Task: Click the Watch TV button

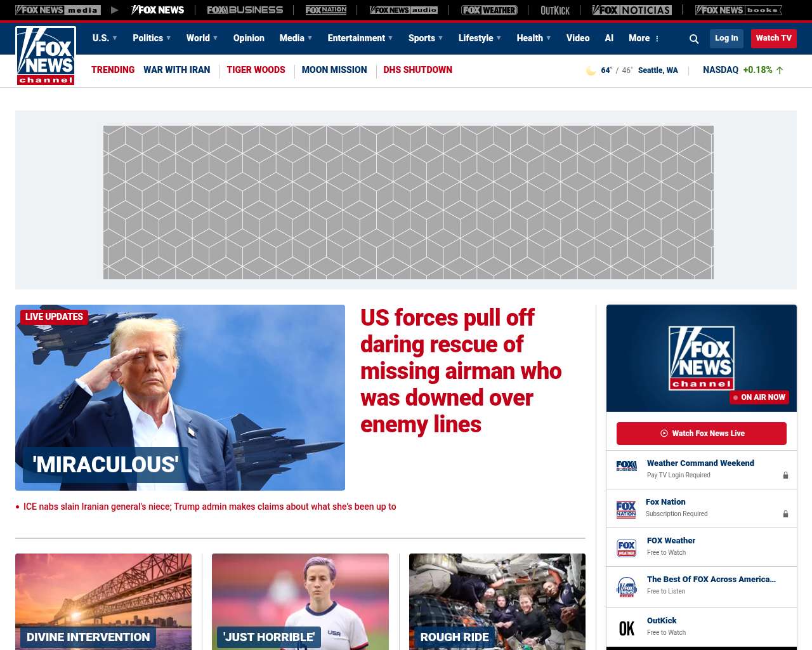Action: point(774,38)
